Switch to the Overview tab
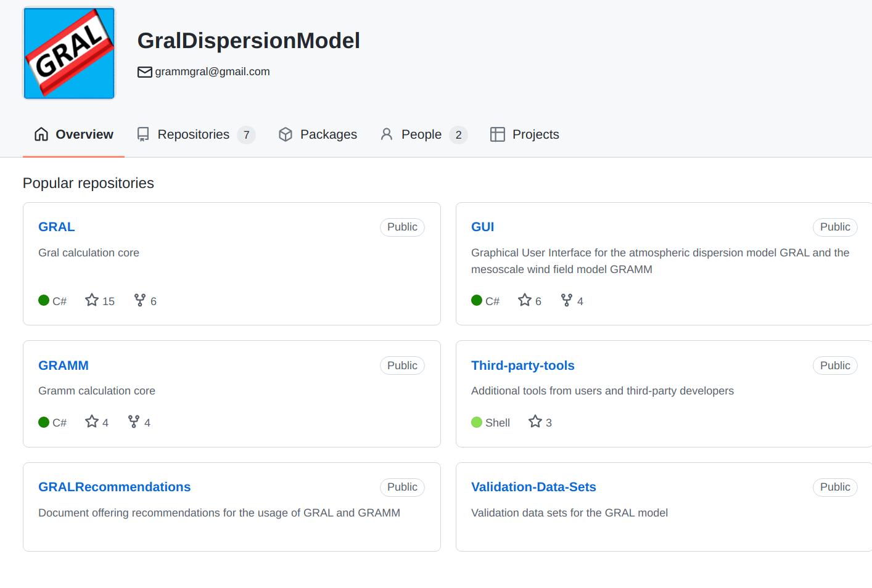This screenshot has height=588, width=872. coord(73,134)
